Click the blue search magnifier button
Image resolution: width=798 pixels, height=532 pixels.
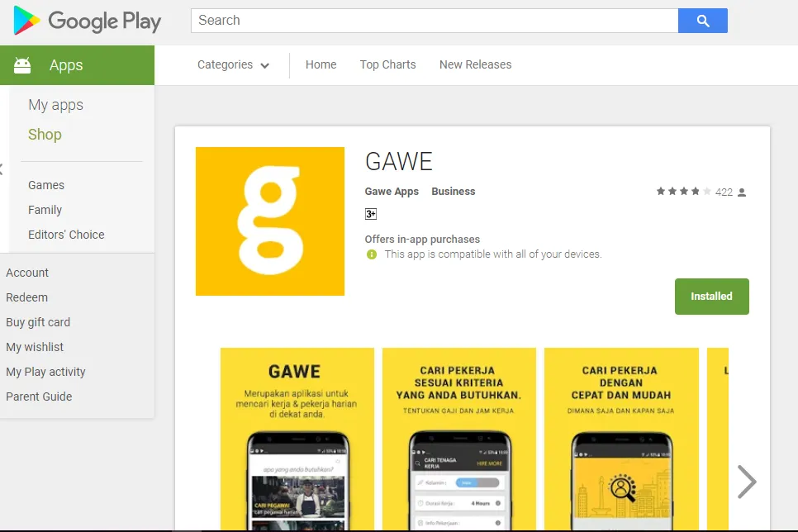[703, 21]
